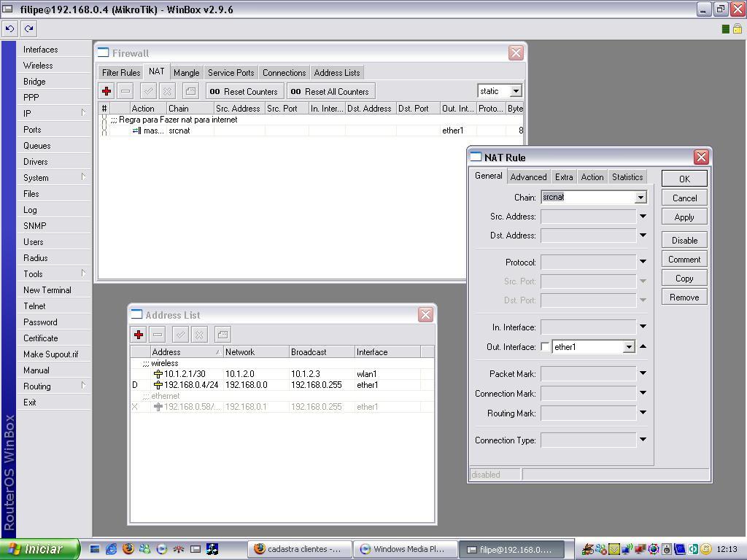Viewport: 747px width, 560px height.
Task: Open Internet Explorer from quick launch
Action: pos(111,549)
